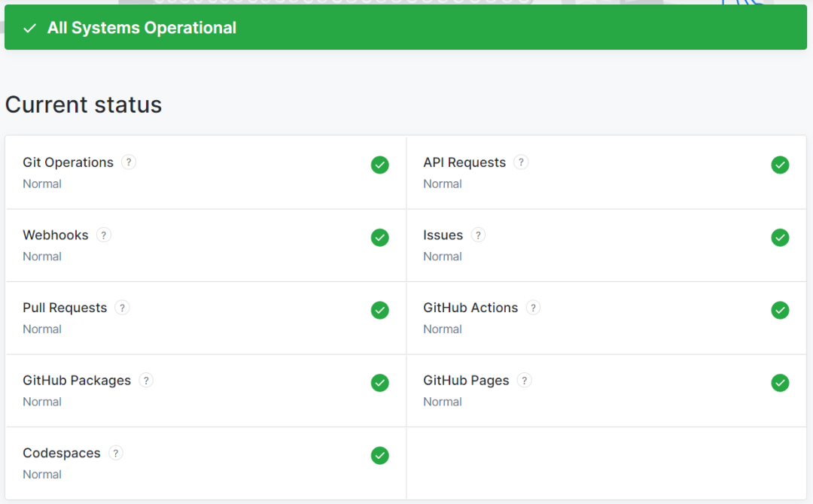Select the GitHub Pages label
Viewport: 813px width, 504px height.
click(x=466, y=381)
